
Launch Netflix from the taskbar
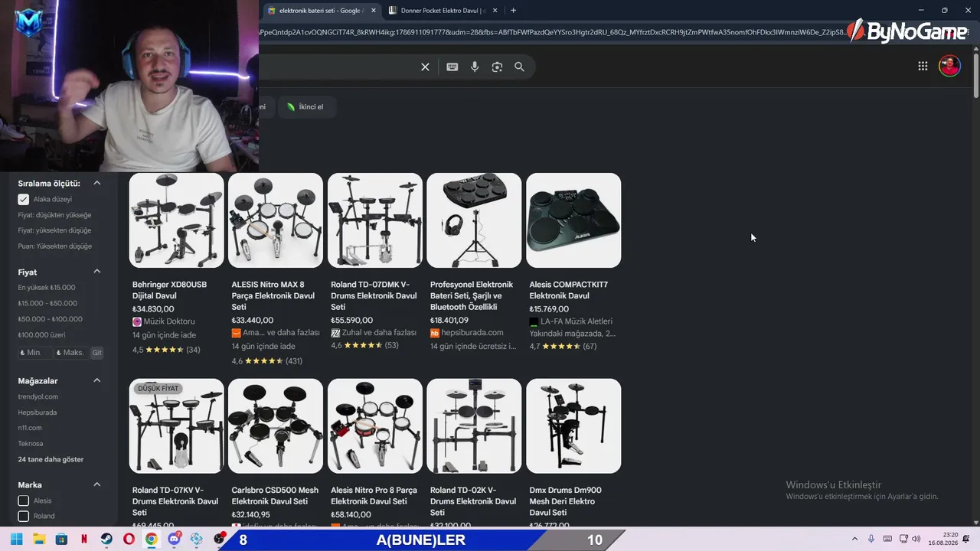tap(84, 540)
